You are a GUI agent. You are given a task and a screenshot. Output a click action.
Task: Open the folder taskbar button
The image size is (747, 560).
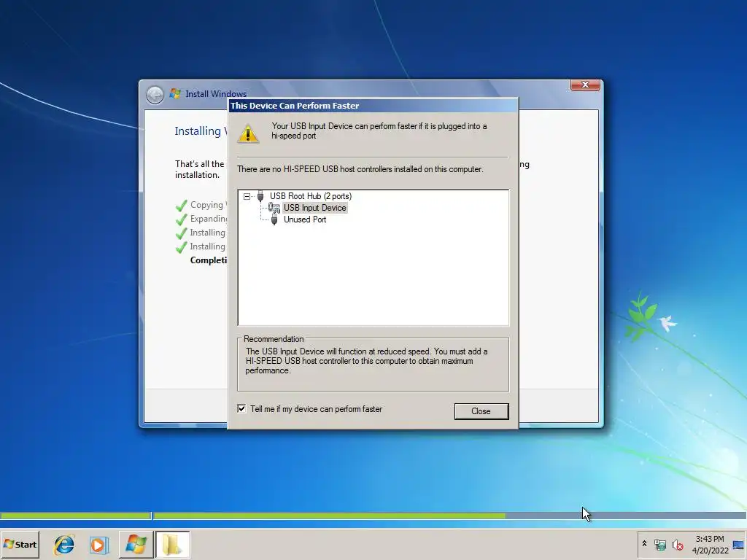(x=172, y=544)
